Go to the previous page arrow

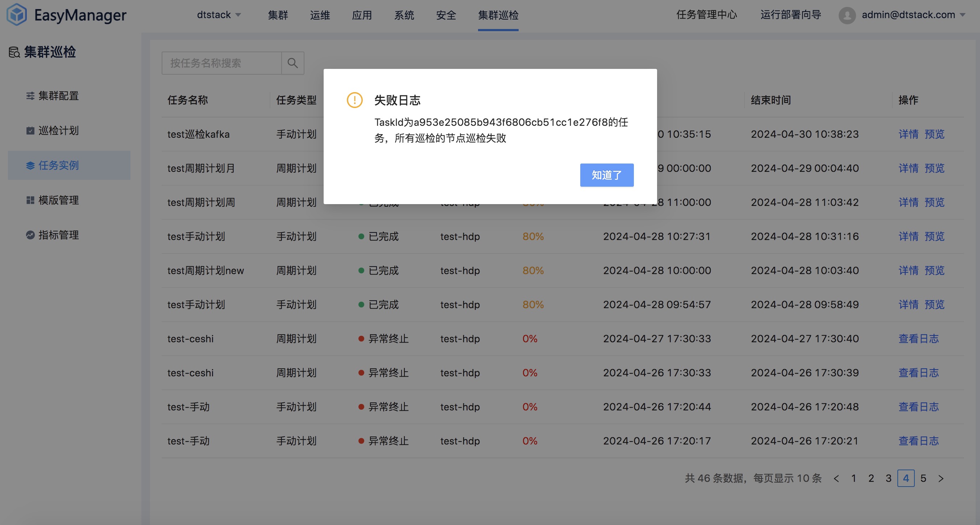pyautogui.click(x=836, y=479)
